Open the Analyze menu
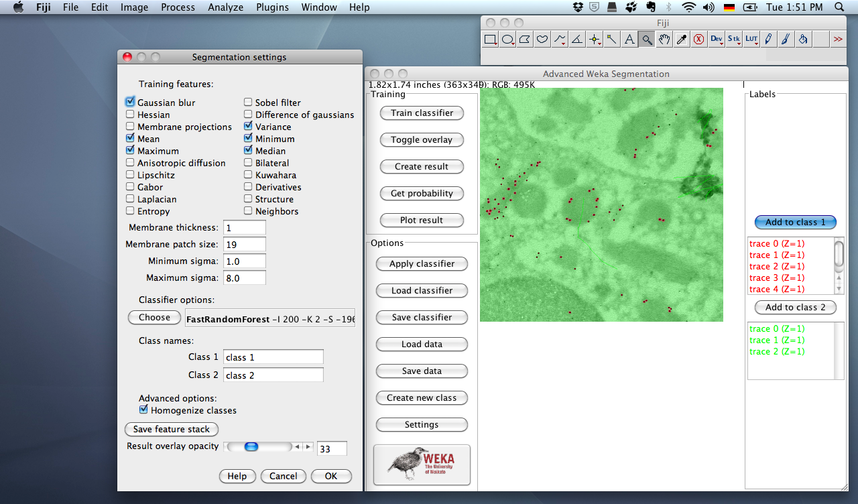The height and width of the screenshot is (504, 858). tap(225, 7)
